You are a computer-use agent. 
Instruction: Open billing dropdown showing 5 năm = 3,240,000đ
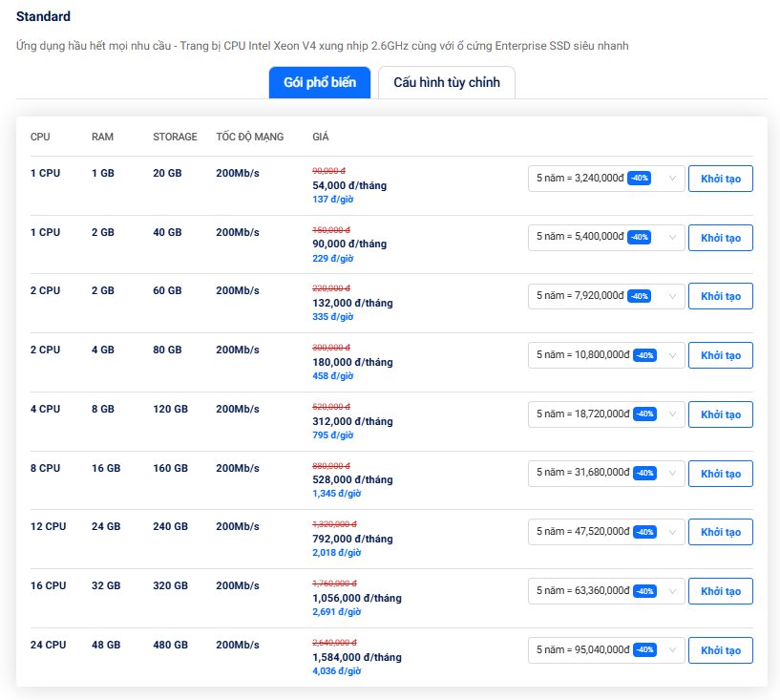coord(606,179)
